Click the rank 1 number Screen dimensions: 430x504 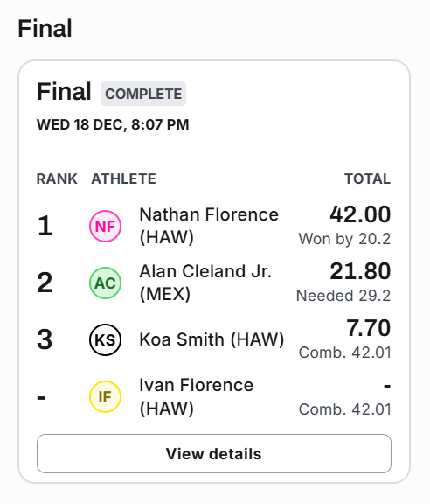(45, 226)
